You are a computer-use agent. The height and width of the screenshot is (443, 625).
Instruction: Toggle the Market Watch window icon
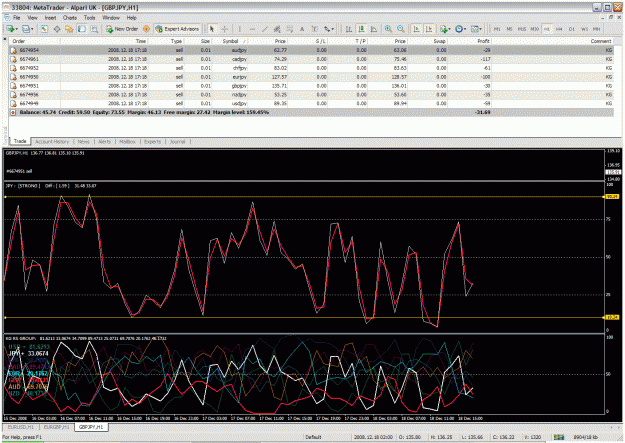[44, 29]
